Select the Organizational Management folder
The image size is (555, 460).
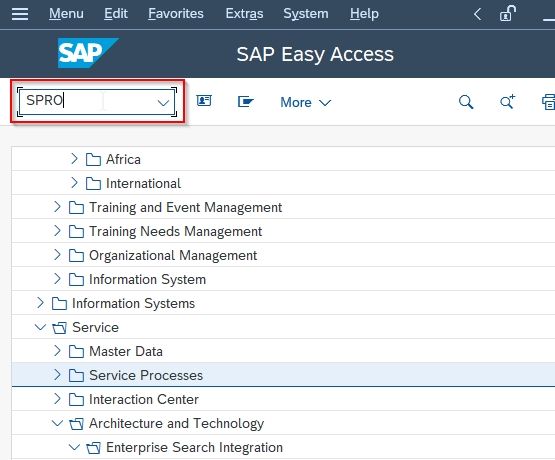[x=173, y=255]
